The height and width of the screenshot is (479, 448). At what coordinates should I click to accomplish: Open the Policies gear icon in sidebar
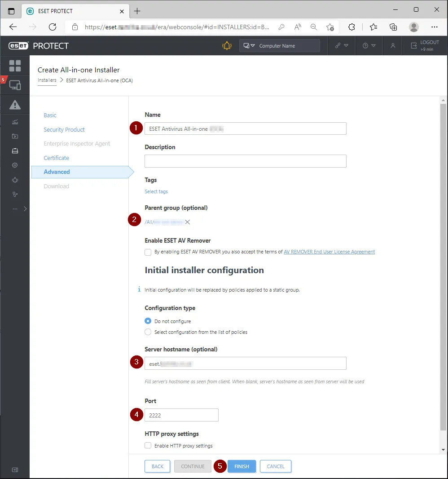click(x=15, y=165)
